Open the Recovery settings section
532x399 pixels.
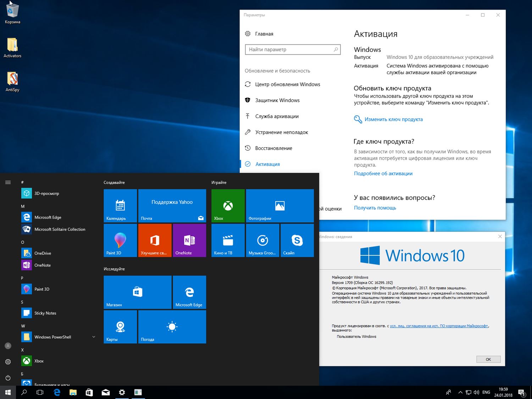point(273,148)
